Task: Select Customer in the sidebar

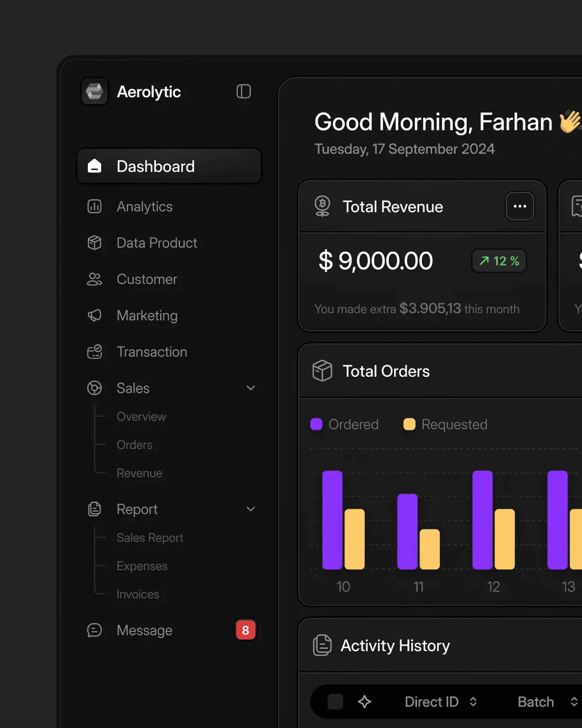Action: (147, 280)
